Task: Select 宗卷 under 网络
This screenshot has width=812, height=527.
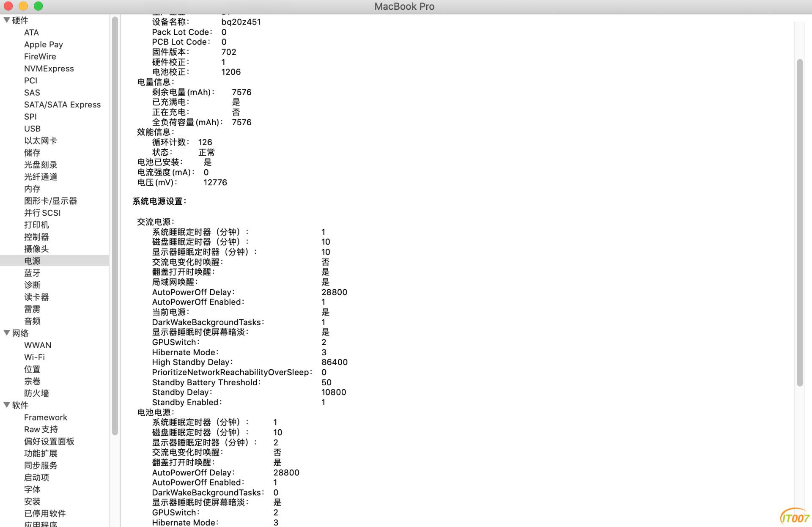Action: pyautogui.click(x=32, y=382)
